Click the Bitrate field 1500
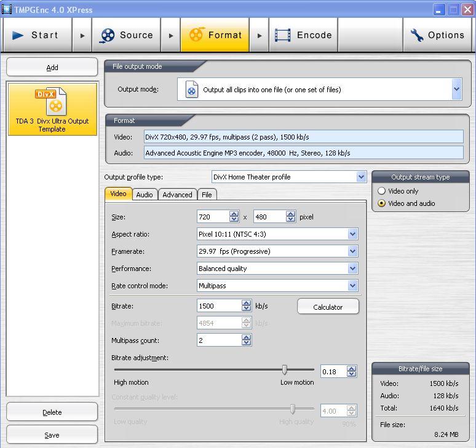Screen dimensions: 476x448 click(x=219, y=306)
